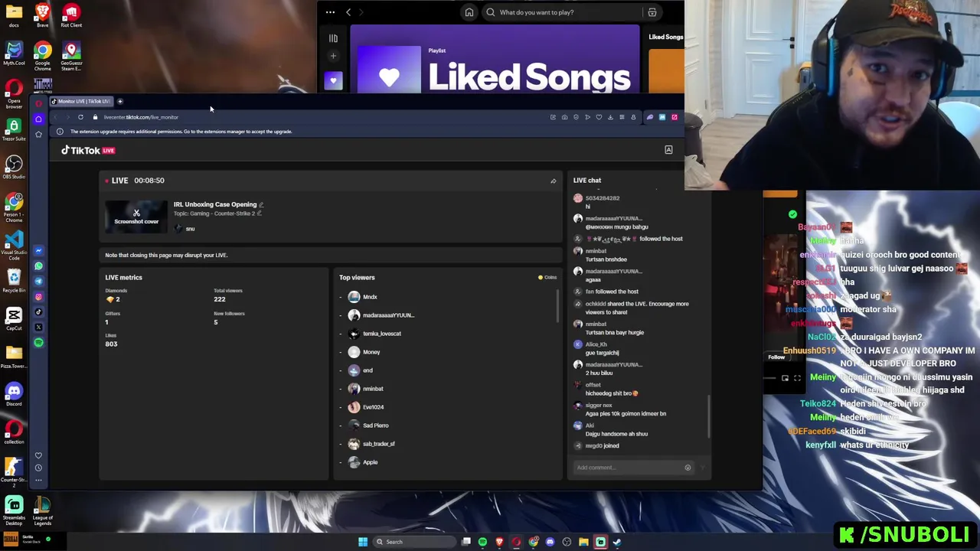Screen dimensions: 980x551
Task: Click the Opera downloads icon in toolbar
Action: point(610,117)
